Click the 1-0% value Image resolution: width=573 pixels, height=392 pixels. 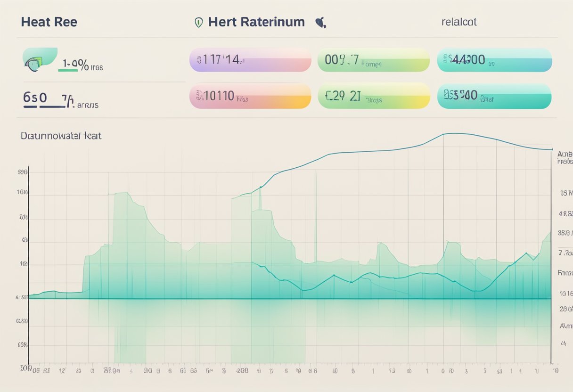[75, 64]
